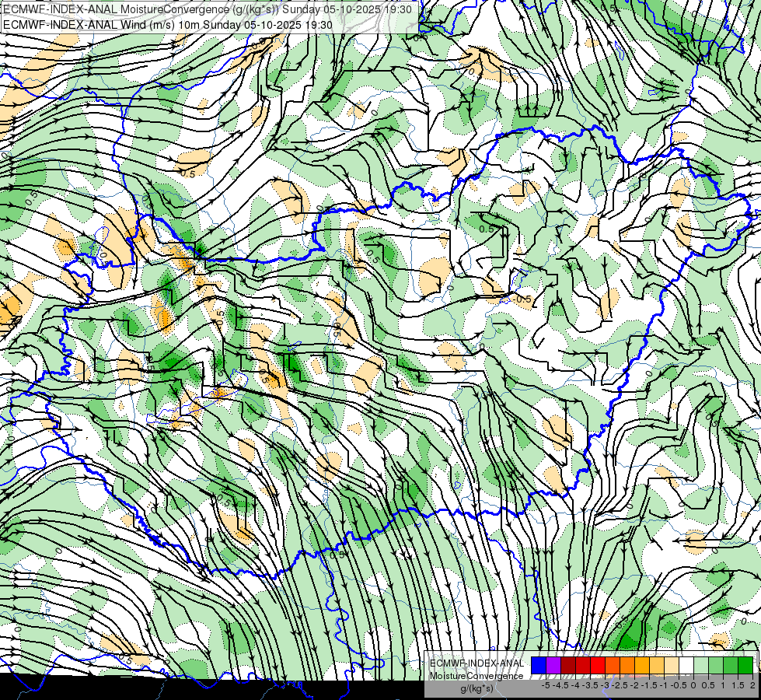Click MoistureConvergence label in the legend box
The width and height of the screenshot is (761, 700).
[476, 676]
